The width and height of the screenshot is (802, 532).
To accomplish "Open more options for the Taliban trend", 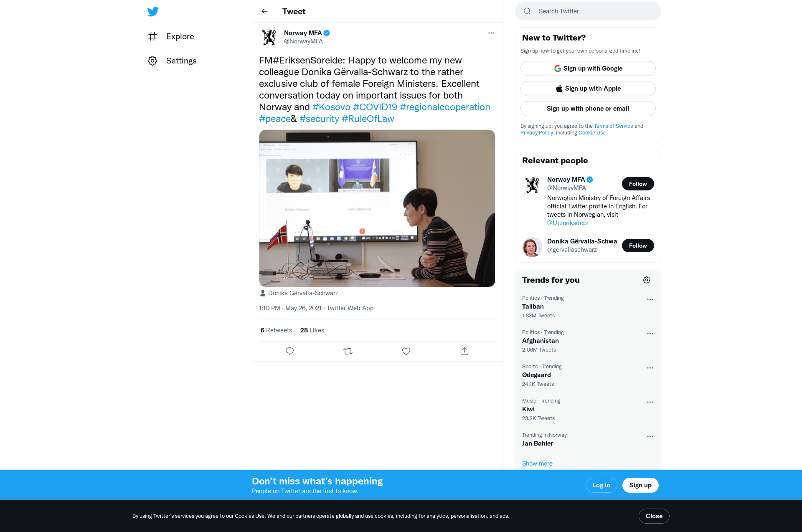I will pyautogui.click(x=650, y=299).
